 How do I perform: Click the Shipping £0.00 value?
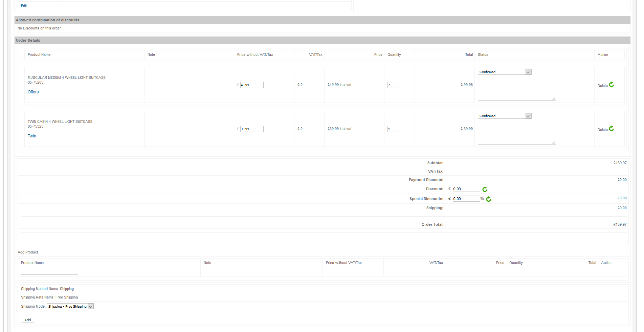click(622, 208)
